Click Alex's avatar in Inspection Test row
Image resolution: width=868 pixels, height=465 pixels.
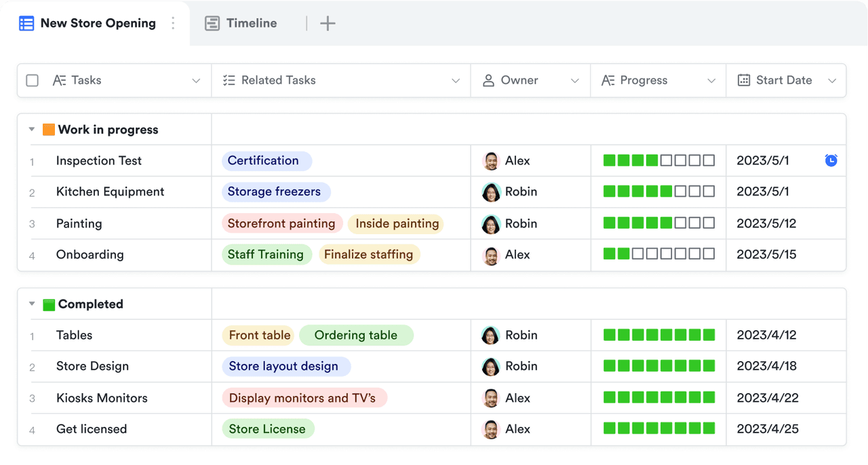point(491,161)
